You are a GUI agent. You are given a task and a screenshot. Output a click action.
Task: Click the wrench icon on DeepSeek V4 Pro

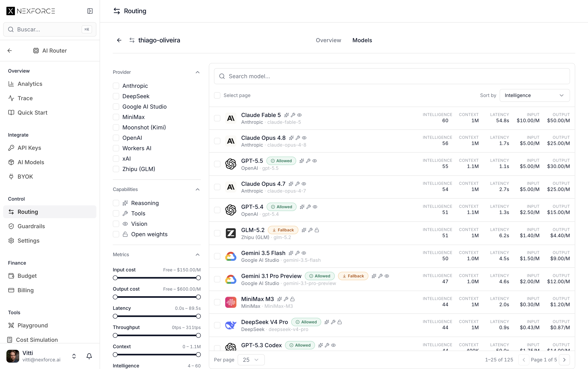[333, 322]
